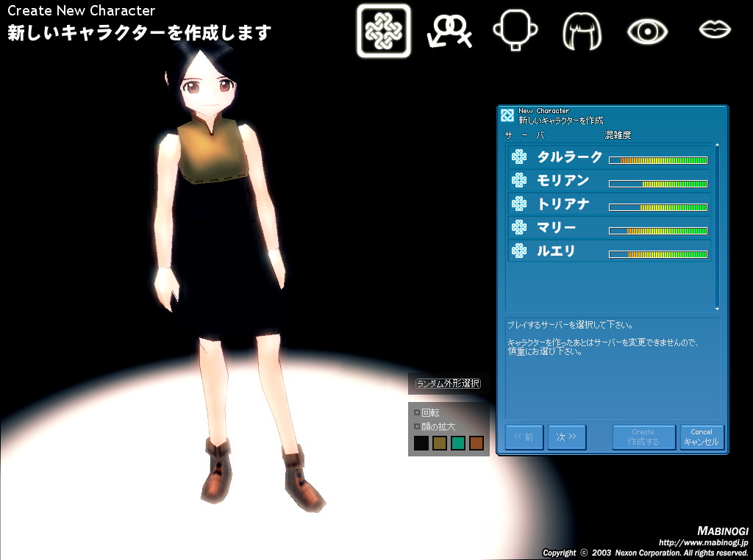Click the server list scroll up arrow

(717, 145)
